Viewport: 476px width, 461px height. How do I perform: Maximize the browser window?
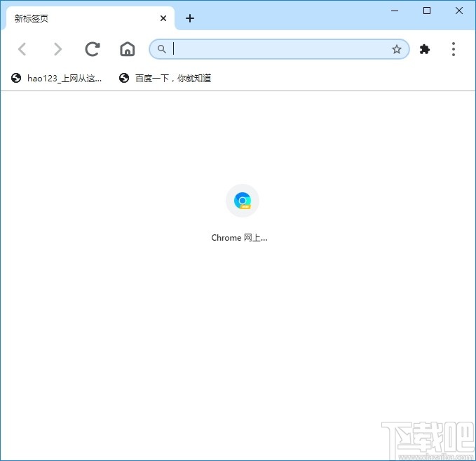pos(427,11)
